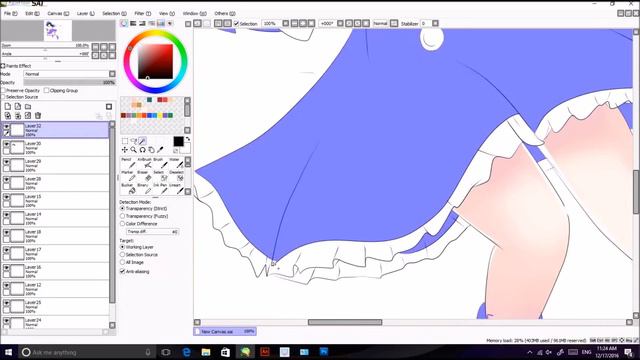The image size is (640, 360).
Task: Hide Layer32 using its eye icon
Action: (7, 127)
